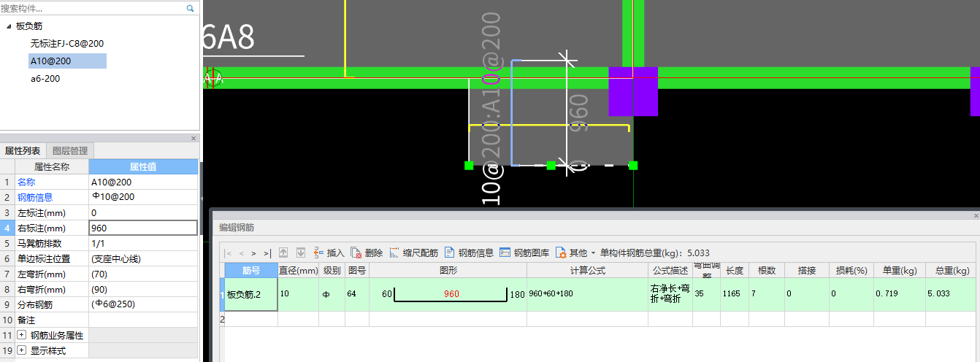Click the 根数 column header
This screenshot has width=980, height=362.
766,270
